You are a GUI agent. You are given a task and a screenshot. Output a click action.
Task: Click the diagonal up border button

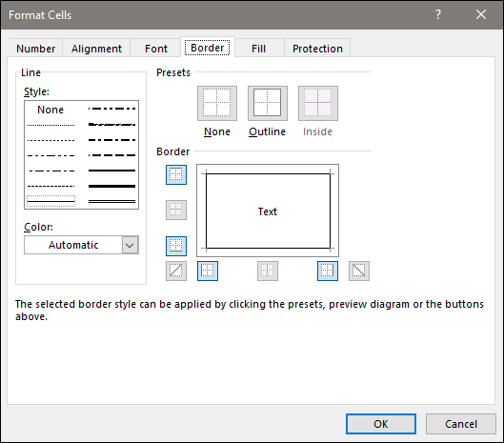click(x=176, y=271)
